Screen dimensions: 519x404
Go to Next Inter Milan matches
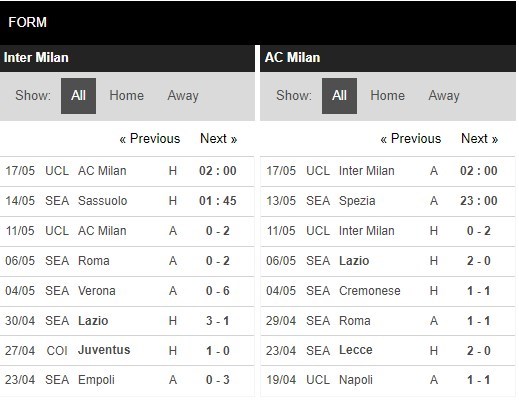click(218, 138)
